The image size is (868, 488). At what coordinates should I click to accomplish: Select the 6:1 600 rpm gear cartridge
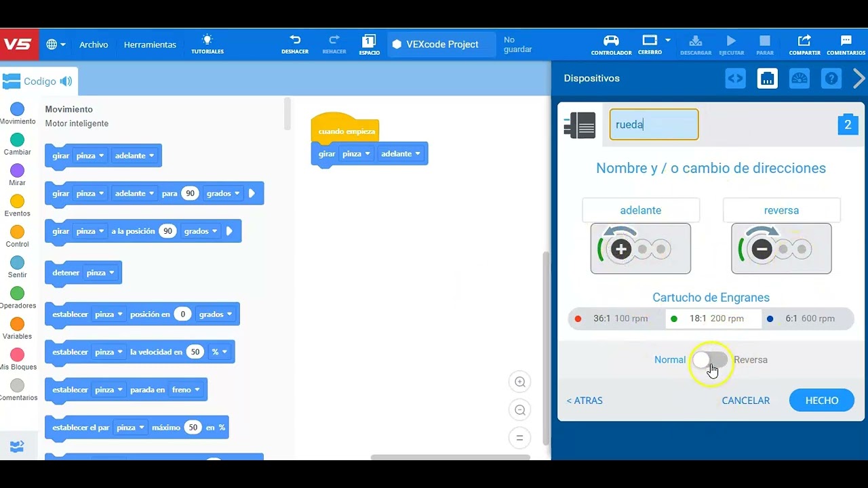click(x=807, y=319)
